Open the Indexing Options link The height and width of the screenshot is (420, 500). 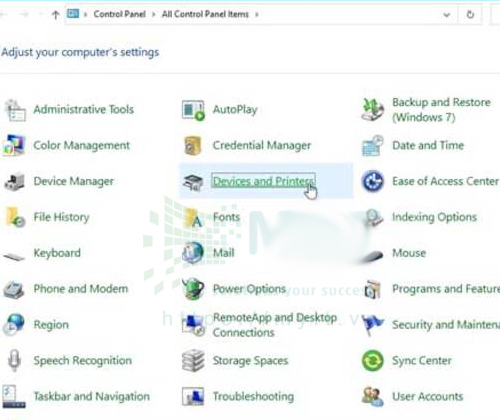(x=435, y=217)
